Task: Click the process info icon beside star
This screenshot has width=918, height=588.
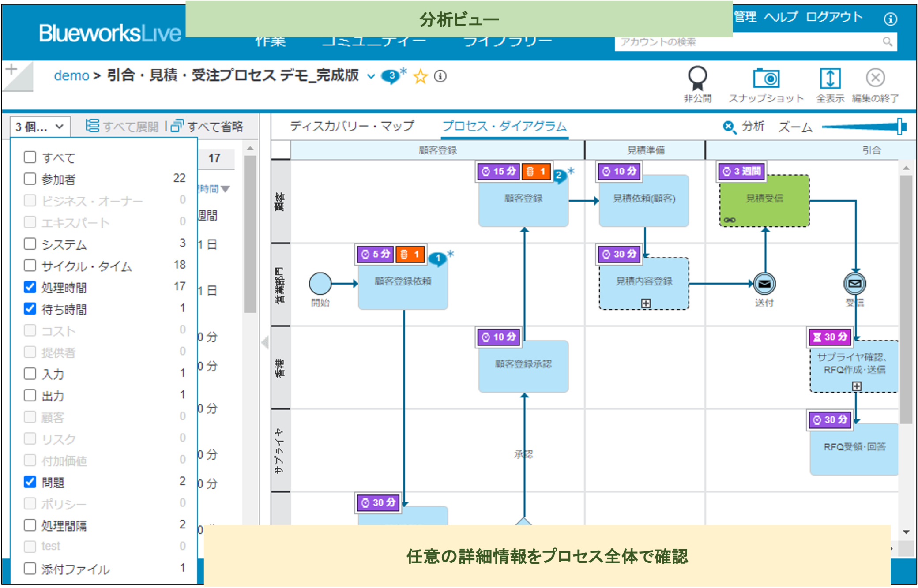Action: [440, 76]
